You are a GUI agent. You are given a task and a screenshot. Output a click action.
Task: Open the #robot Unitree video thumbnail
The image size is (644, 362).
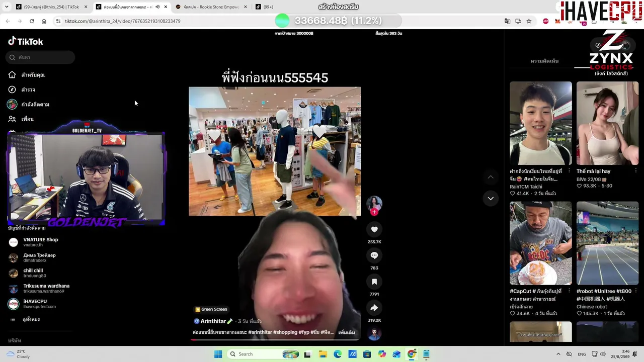(x=607, y=243)
